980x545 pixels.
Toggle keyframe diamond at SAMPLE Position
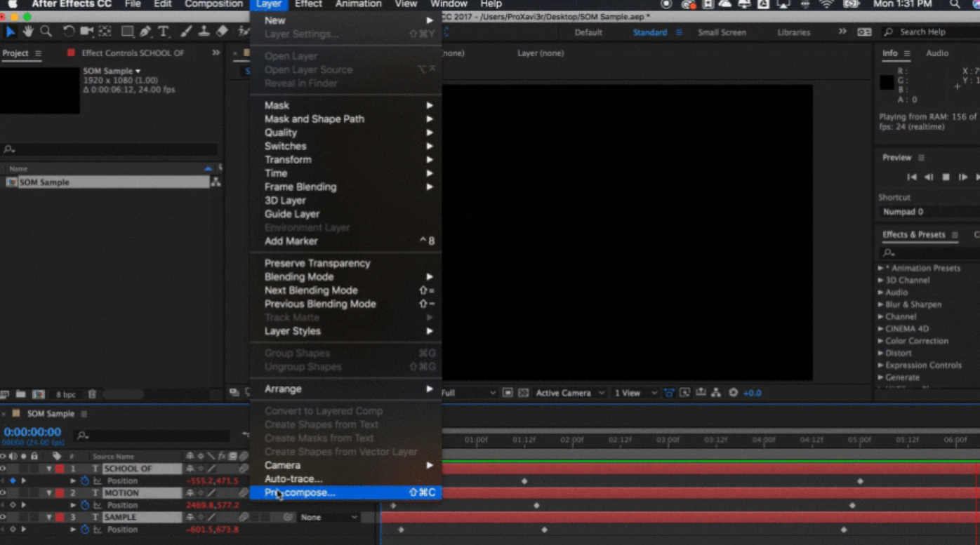click(13, 530)
